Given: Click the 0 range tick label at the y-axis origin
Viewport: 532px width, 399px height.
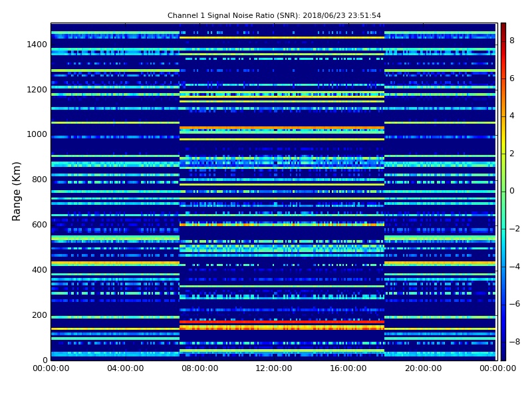Looking at the screenshot, I should (45, 360).
